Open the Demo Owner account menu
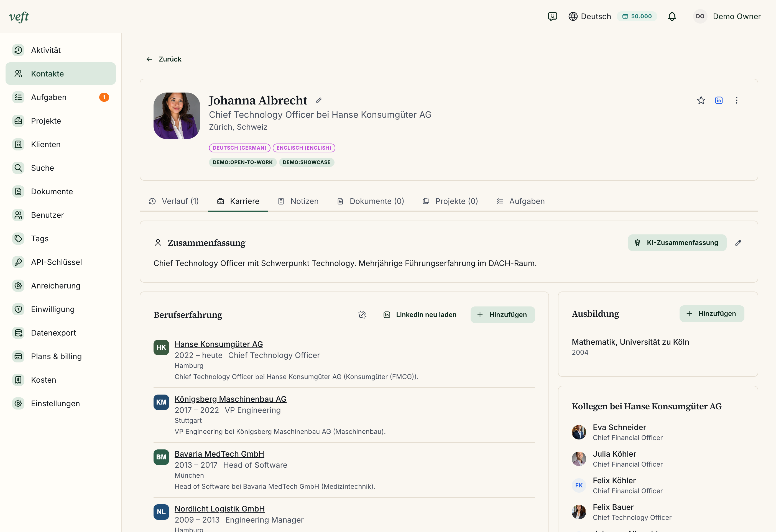Screen dimensions: 776x532 tap(727, 16)
